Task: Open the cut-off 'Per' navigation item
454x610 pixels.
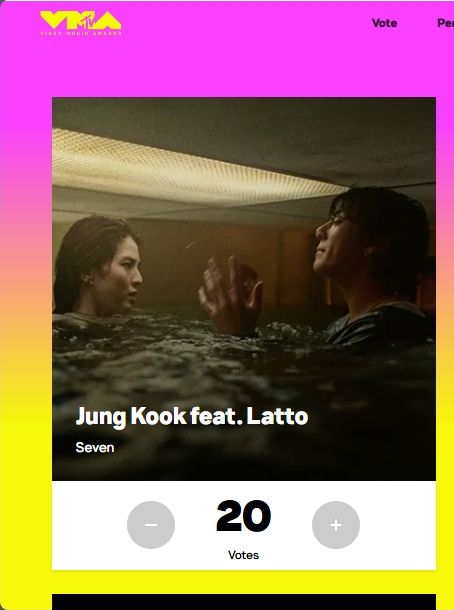Action: [445, 23]
